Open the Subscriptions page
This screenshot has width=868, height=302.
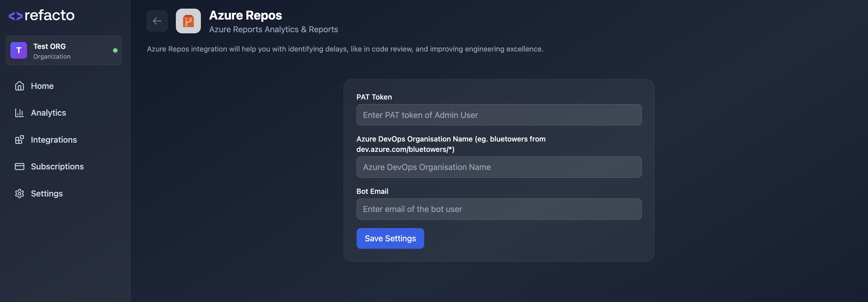58,166
